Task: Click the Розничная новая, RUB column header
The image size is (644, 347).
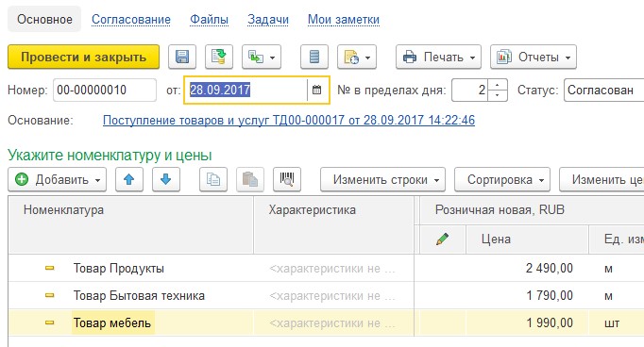Action: coord(532,210)
